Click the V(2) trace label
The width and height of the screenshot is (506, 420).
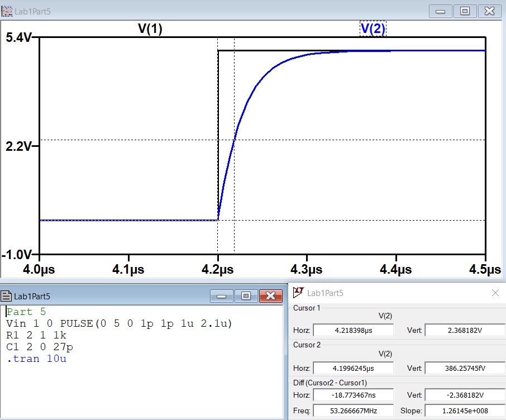point(373,29)
